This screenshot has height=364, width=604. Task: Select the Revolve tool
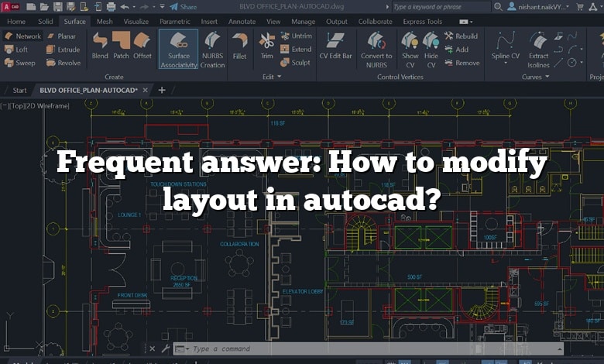click(x=63, y=63)
